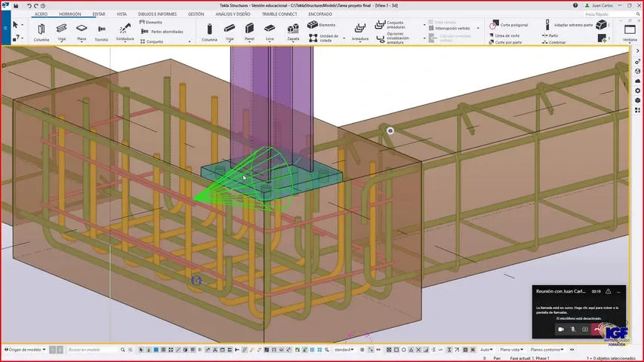This screenshot has width=644, height=362.
Task: Select the steel Columna tool
Action: point(41,32)
